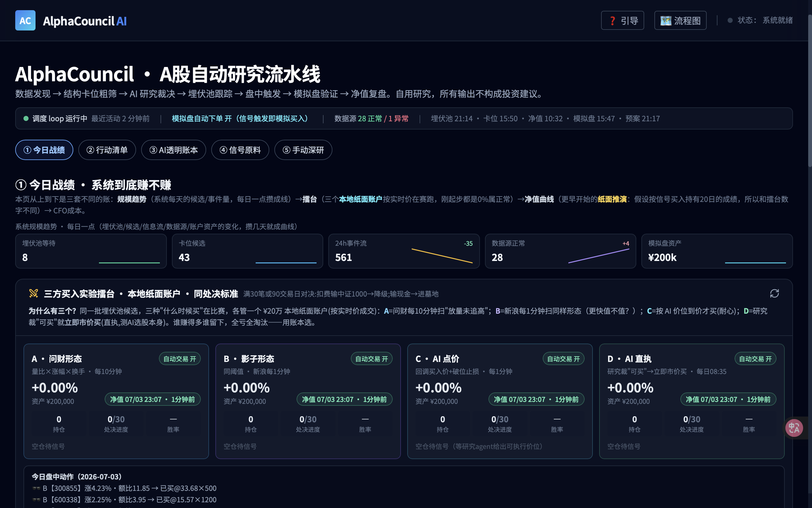Click the 净值 07/03 23:07 badge on card D
The image size is (812, 508).
(728, 399)
